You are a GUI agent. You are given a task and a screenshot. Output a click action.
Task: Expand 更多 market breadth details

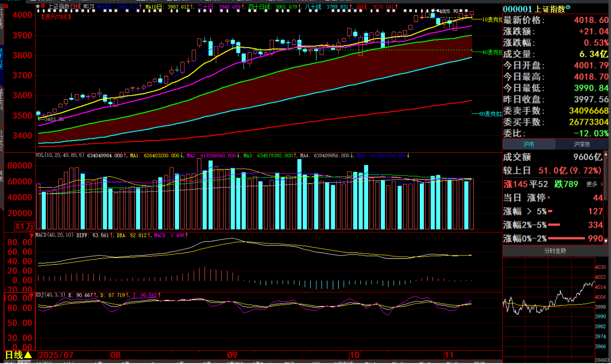click(595, 184)
